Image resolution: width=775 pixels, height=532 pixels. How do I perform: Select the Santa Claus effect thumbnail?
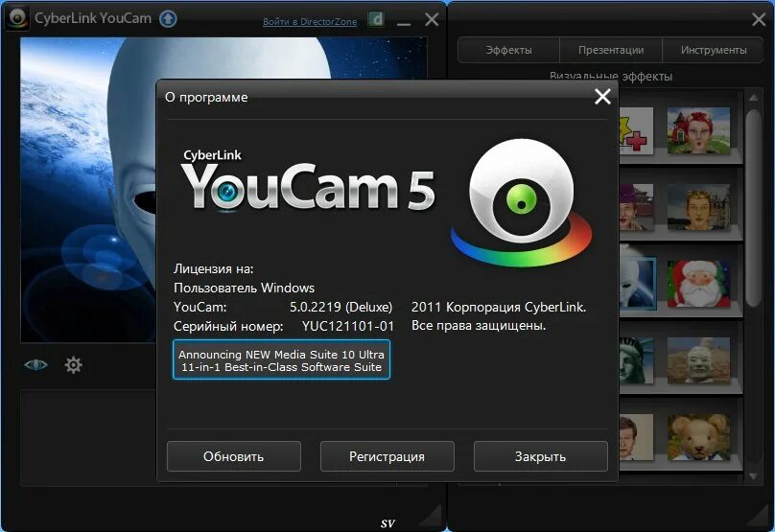click(698, 284)
